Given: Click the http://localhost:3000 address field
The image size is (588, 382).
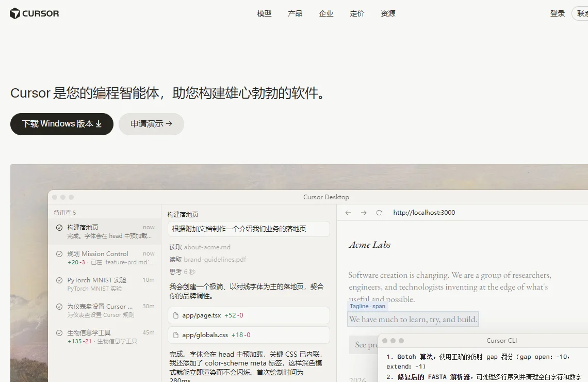Looking at the screenshot, I should pos(424,212).
